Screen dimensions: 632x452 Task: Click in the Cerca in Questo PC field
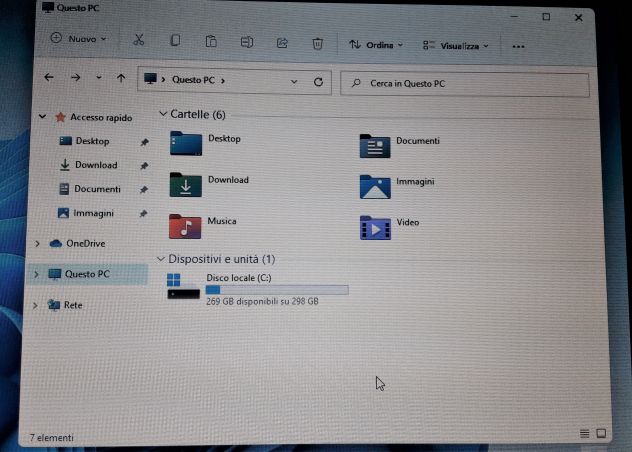[465, 84]
